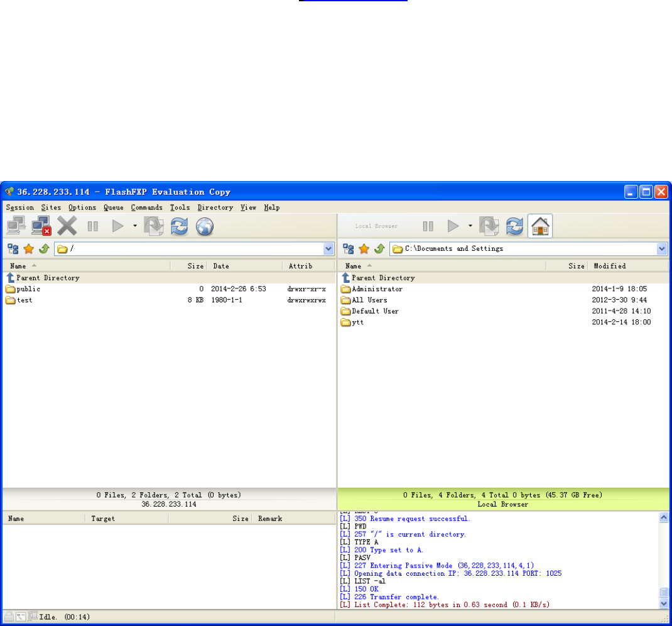672x626 pixels.
Task: Open dropdown arrow beside remote play button
Action: (134, 226)
